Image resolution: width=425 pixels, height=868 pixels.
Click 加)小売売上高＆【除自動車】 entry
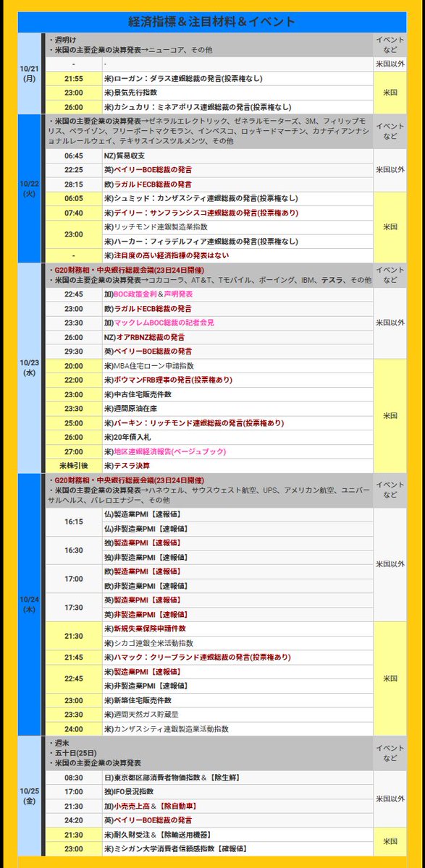[237, 806]
